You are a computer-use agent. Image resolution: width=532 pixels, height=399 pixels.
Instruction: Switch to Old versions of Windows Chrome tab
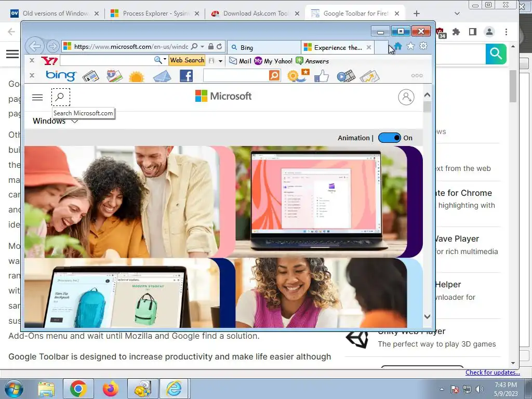(x=54, y=14)
